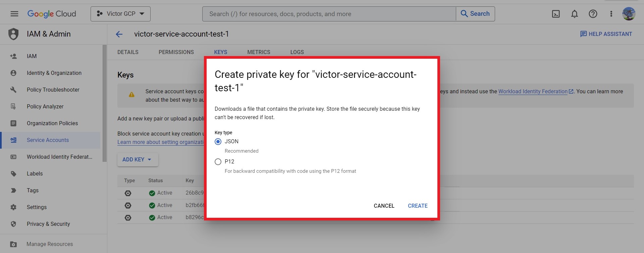644x253 pixels.
Task: Open the Workload Identity Federation link
Action: click(533, 91)
